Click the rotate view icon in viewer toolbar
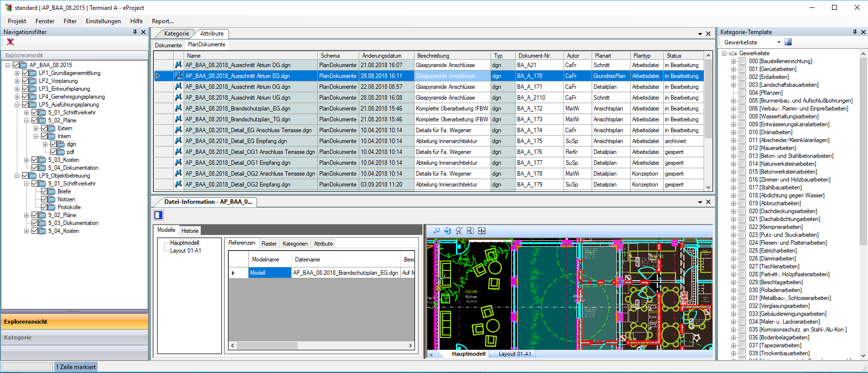Image resolution: width=868 pixels, height=373 pixels. point(448,230)
